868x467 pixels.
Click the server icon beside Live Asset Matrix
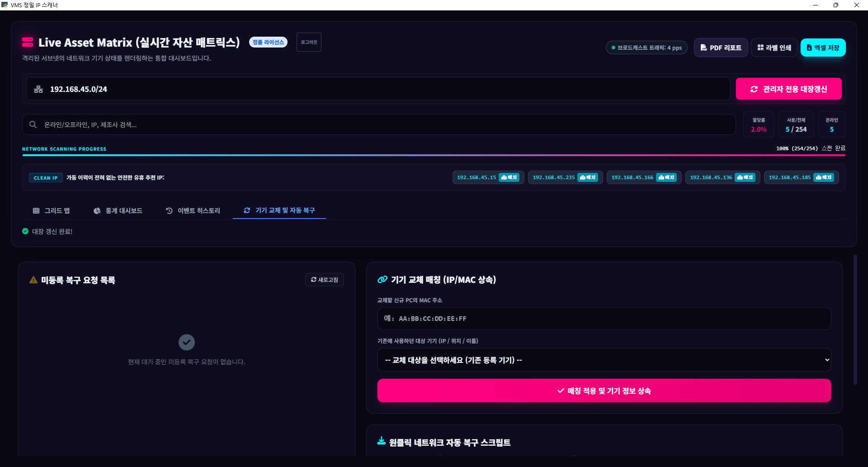pyautogui.click(x=28, y=42)
